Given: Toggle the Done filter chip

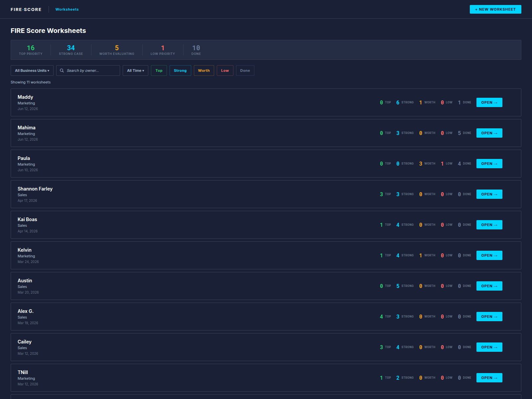Looking at the screenshot, I should [x=245, y=70].
